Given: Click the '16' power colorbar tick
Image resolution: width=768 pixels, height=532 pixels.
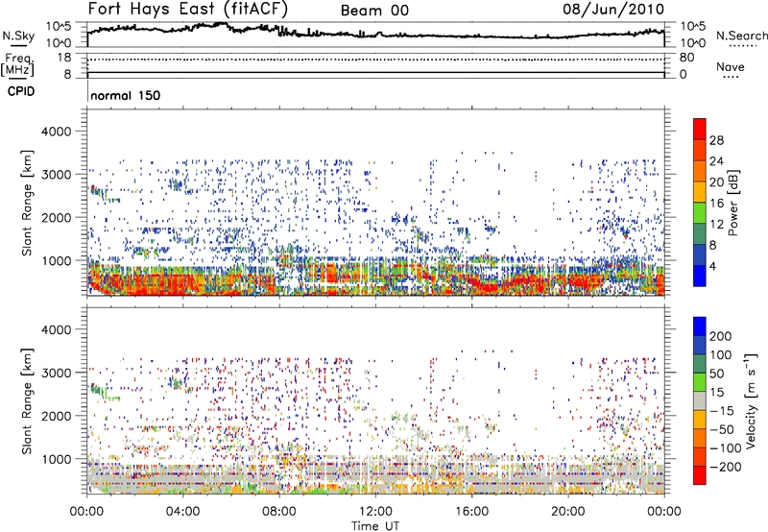Looking at the screenshot, I should point(716,204).
